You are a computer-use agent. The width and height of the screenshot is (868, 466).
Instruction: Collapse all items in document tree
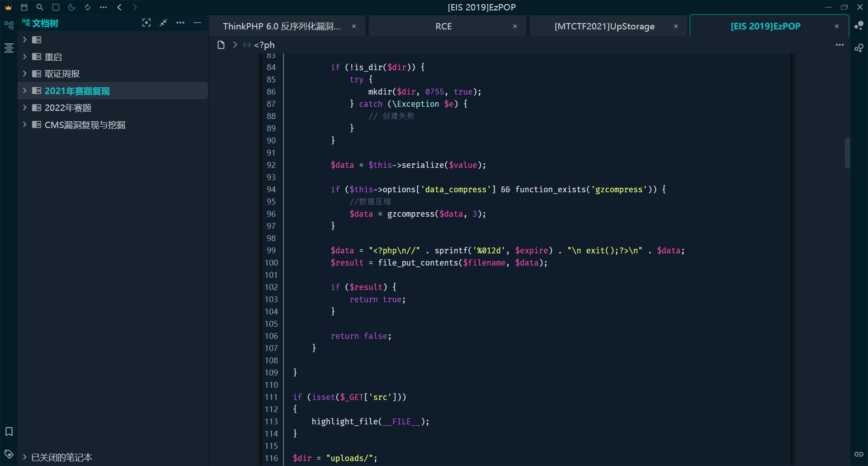click(163, 23)
